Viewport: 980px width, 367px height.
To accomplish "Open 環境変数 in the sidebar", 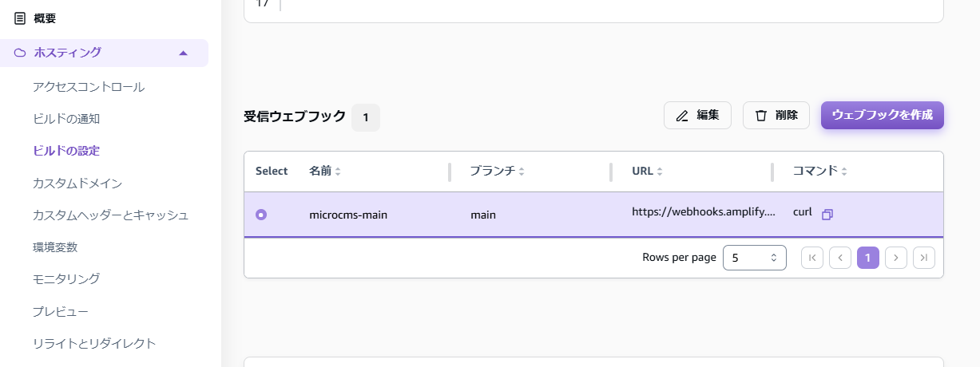I will tap(55, 247).
